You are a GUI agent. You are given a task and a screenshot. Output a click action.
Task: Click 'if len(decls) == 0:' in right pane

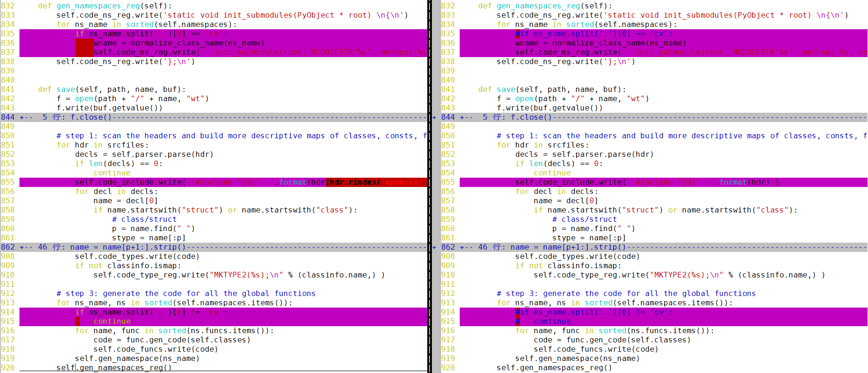pos(559,164)
